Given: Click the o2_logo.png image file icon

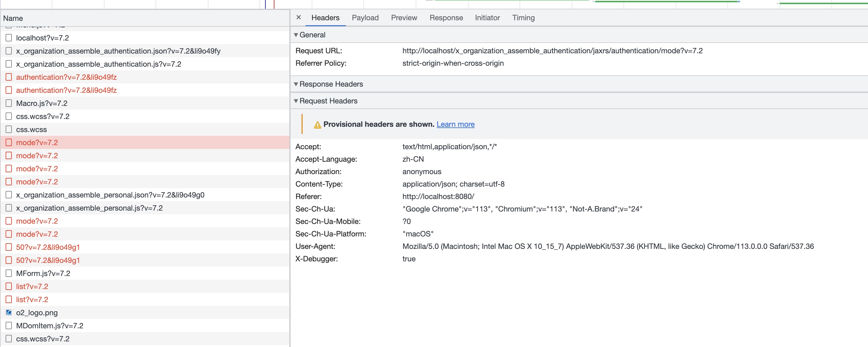Looking at the screenshot, I should point(9,313).
